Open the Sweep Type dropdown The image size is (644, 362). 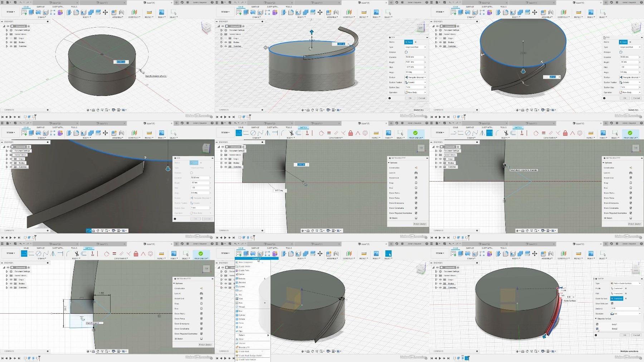(x=626, y=283)
